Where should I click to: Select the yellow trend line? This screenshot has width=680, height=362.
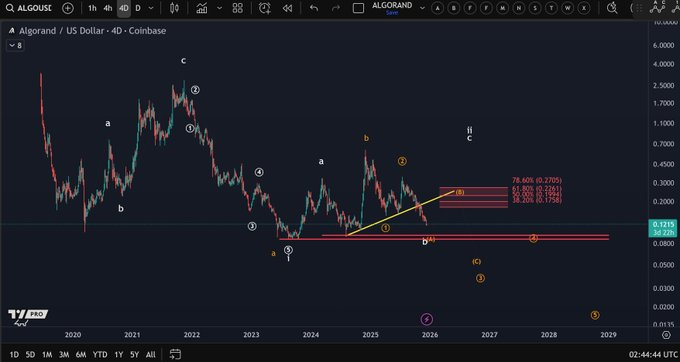[400, 213]
